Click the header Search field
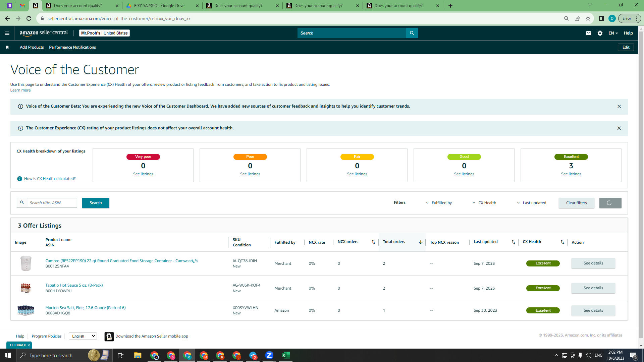The width and height of the screenshot is (644, 362). click(352, 33)
